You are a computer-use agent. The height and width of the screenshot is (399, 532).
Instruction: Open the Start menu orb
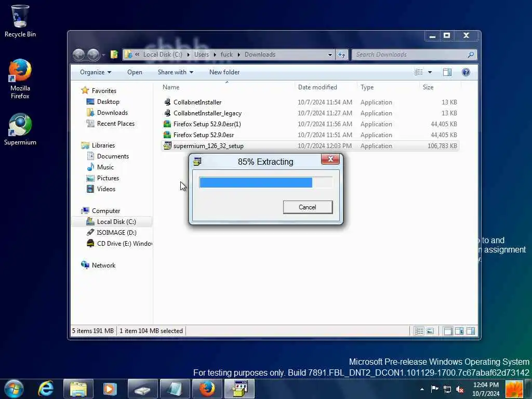(14, 389)
